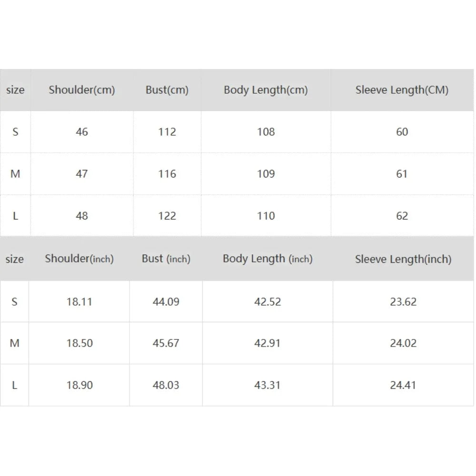Image resolution: width=476 pixels, height=476 pixels.
Task: Click the Sleeve Length(CM) header
Action: point(402,90)
